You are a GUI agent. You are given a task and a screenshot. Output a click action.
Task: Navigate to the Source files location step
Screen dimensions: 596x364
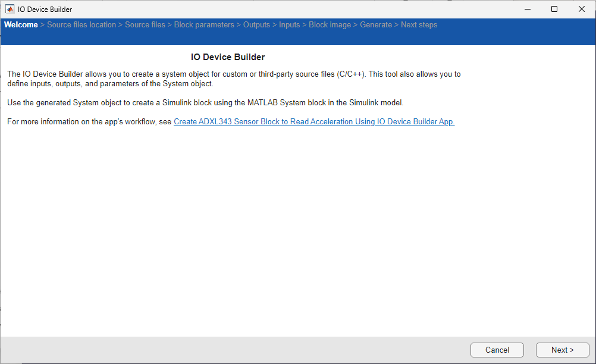tap(81, 24)
